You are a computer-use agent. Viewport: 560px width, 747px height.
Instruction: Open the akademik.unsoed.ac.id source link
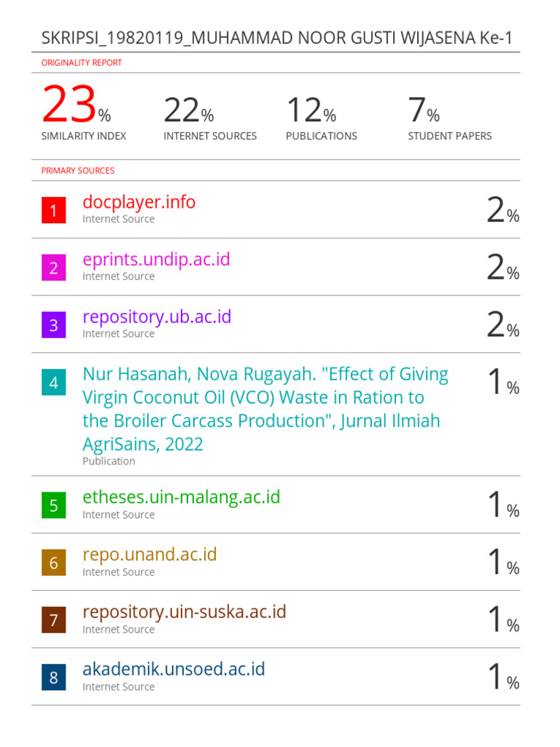(x=174, y=669)
